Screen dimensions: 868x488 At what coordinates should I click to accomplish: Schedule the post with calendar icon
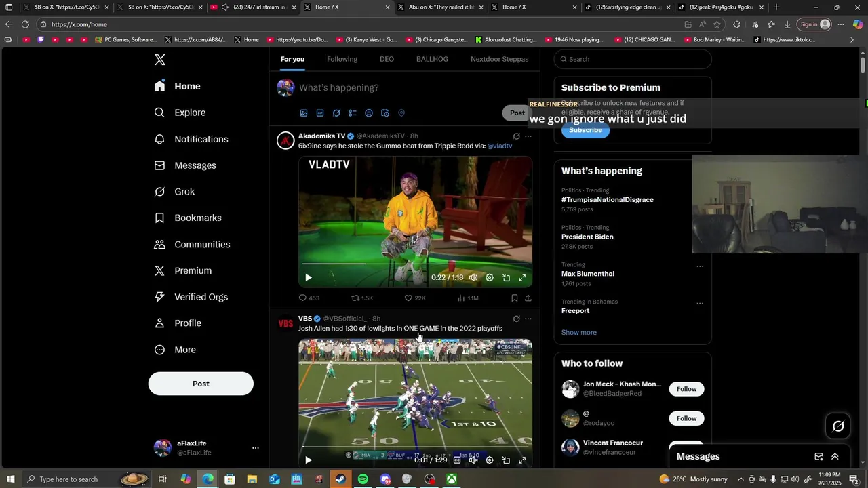pyautogui.click(x=385, y=113)
